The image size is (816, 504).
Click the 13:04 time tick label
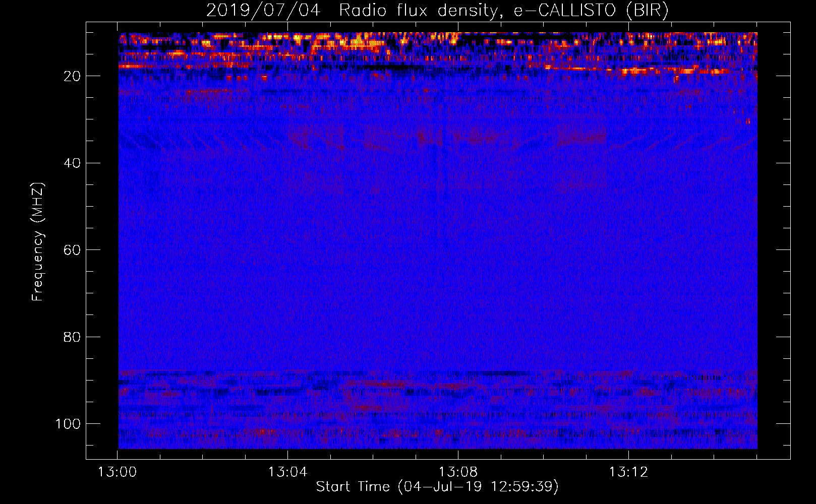[287, 472]
